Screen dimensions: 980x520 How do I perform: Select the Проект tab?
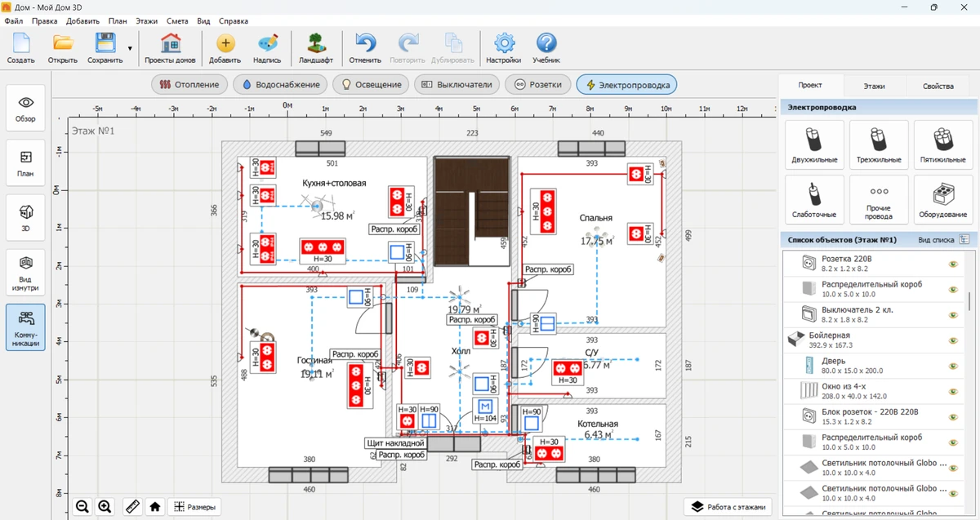(810, 86)
